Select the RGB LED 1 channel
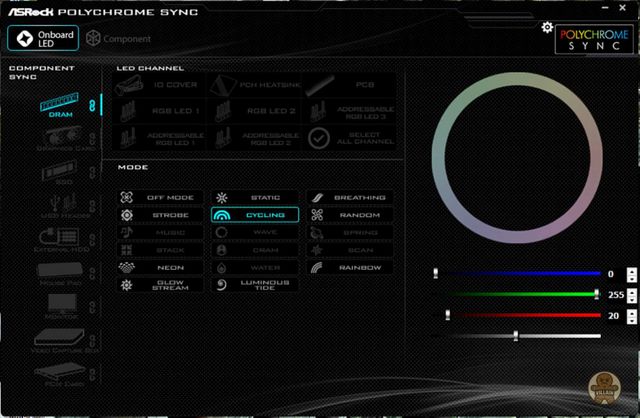Viewport: 640px width, 418px height. [x=161, y=111]
